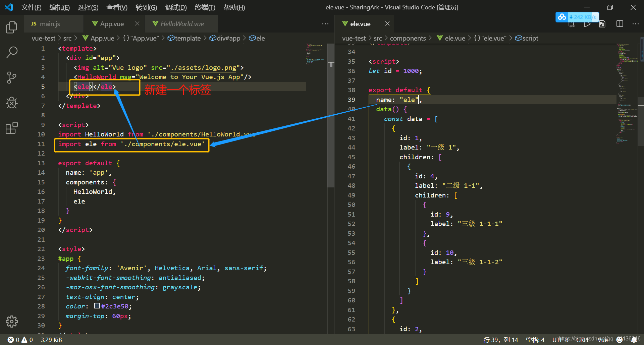The image size is (644, 345).
Task: Click 3.29 KiB file size in status bar
Action: click(51, 340)
